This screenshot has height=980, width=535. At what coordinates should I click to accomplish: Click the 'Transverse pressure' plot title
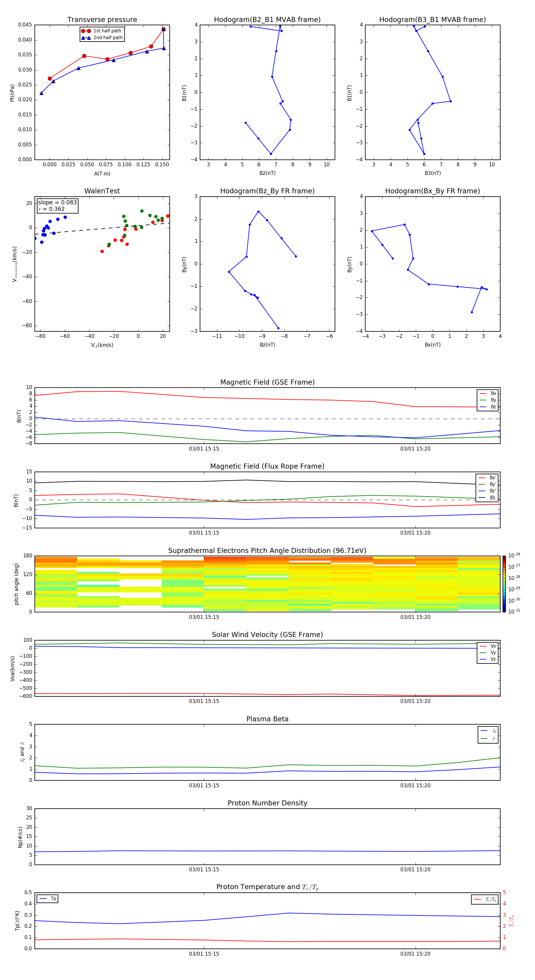click(x=102, y=20)
